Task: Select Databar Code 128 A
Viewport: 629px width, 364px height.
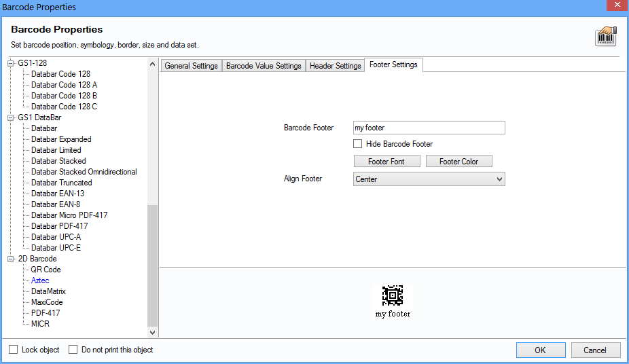Action: 64,85
